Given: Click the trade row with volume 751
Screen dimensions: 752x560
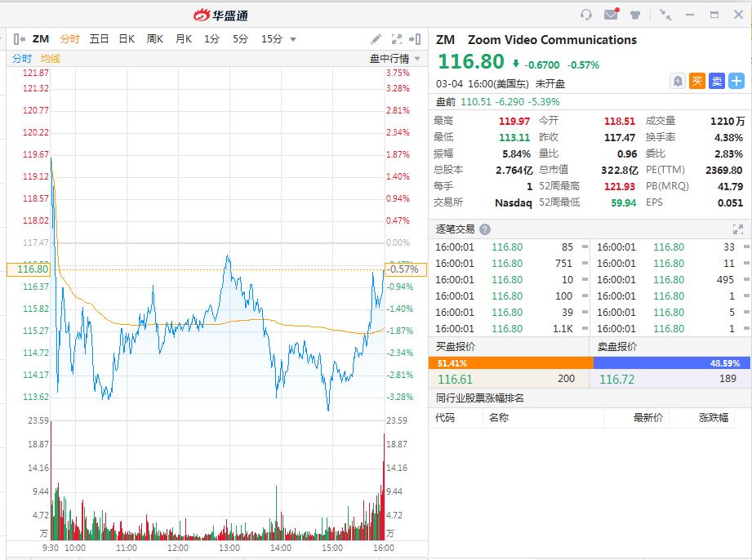Looking at the screenshot, I should click(x=509, y=263).
